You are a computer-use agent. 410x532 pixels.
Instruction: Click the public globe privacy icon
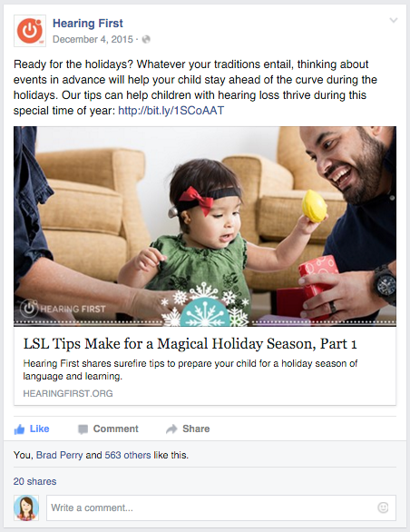(x=146, y=39)
